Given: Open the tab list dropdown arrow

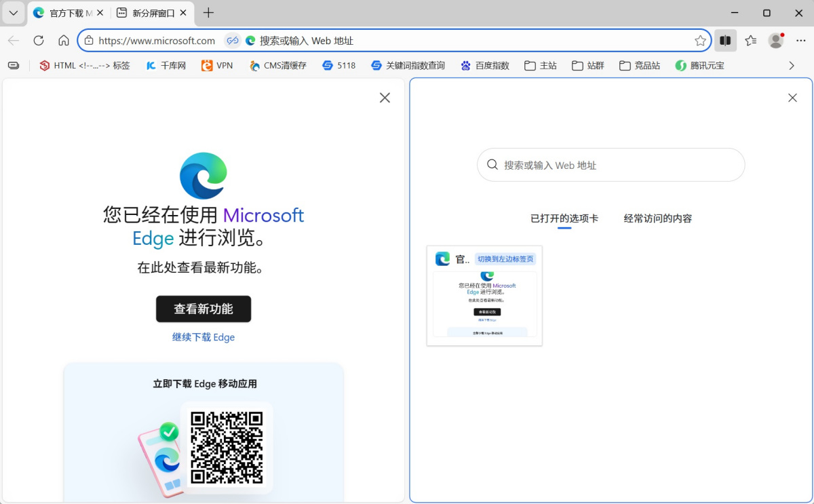Looking at the screenshot, I should 13,13.
